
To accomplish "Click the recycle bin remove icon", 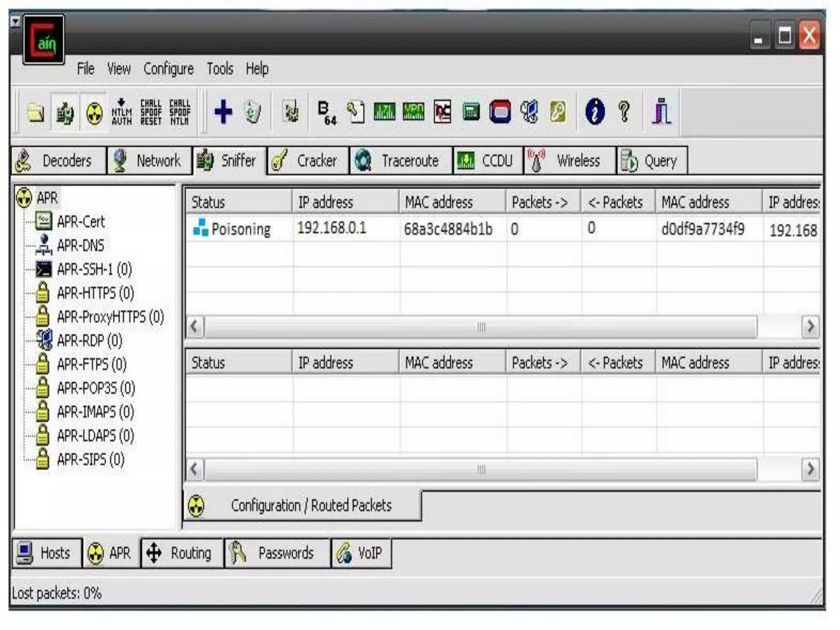I will click(x=252, y=112).
